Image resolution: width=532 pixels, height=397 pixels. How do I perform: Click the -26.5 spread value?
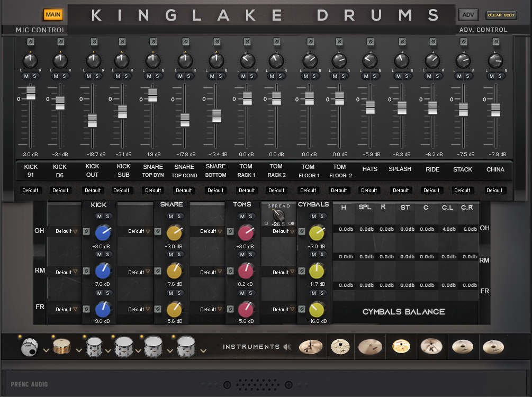click(278, 224)
